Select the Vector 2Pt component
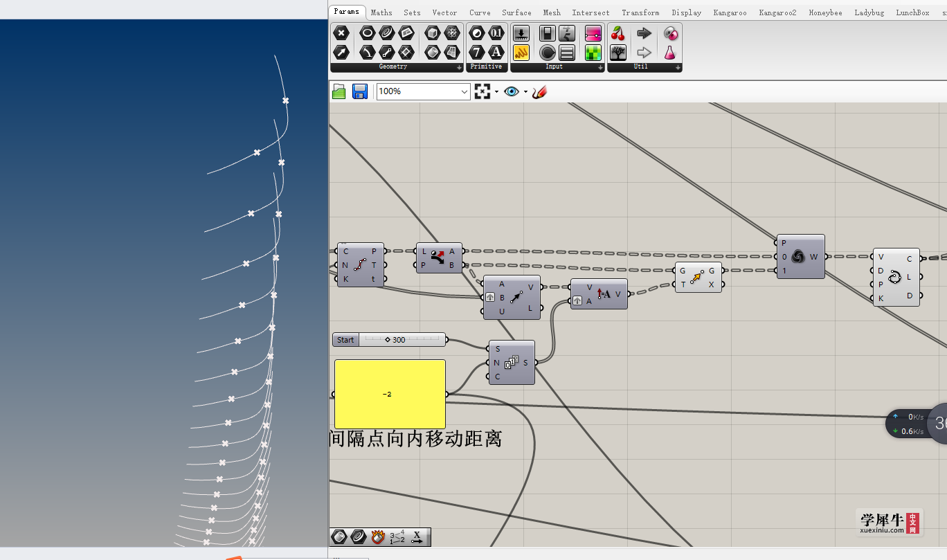The image size is (947, 560). (x=512, y=297)
